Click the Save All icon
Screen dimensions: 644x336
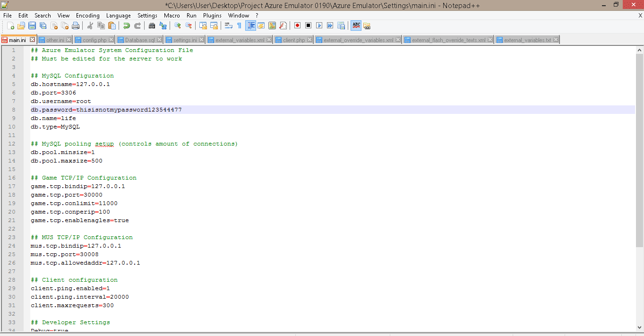43,26
